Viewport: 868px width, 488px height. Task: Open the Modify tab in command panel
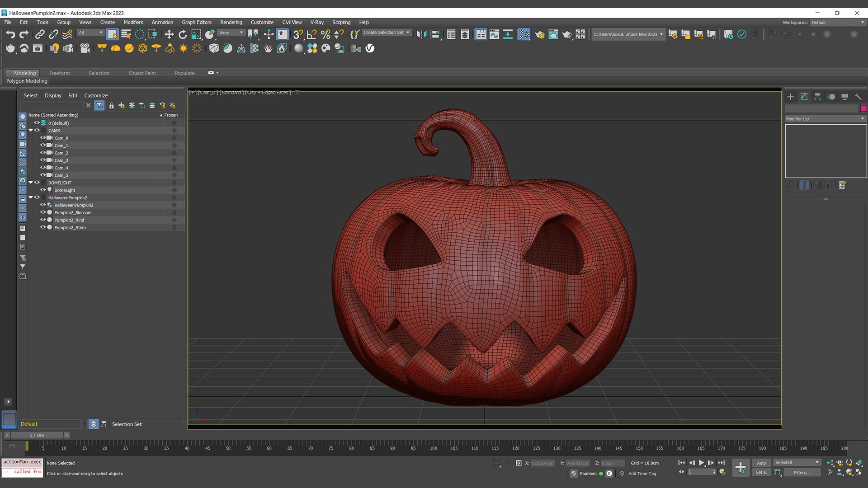click(804, 97)
